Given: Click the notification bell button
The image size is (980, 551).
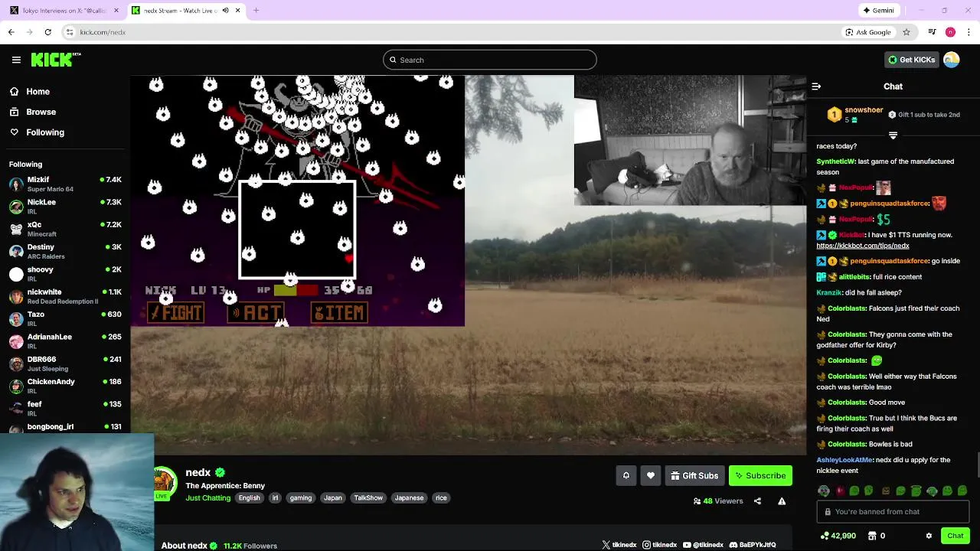Looking at the screenshot, I should 626,476.
